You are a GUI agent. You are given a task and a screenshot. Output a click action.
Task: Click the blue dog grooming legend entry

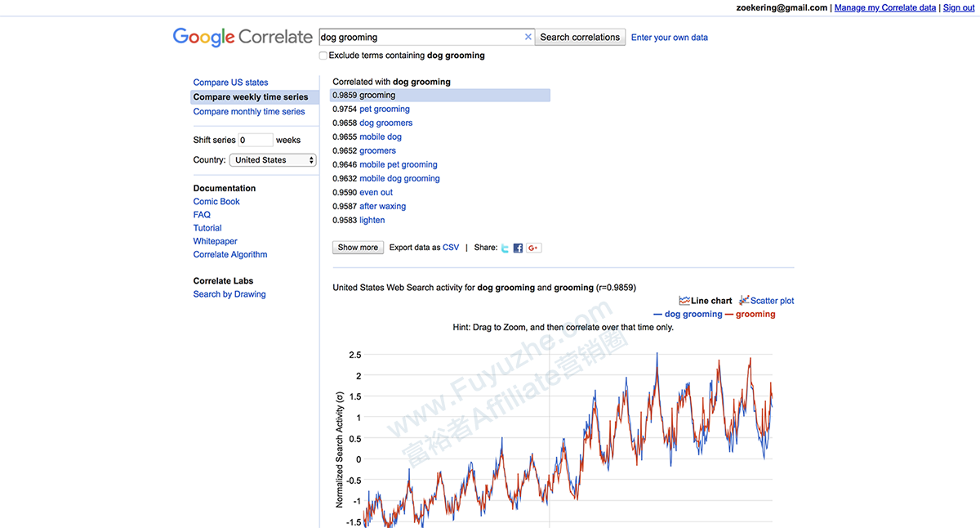688,315
